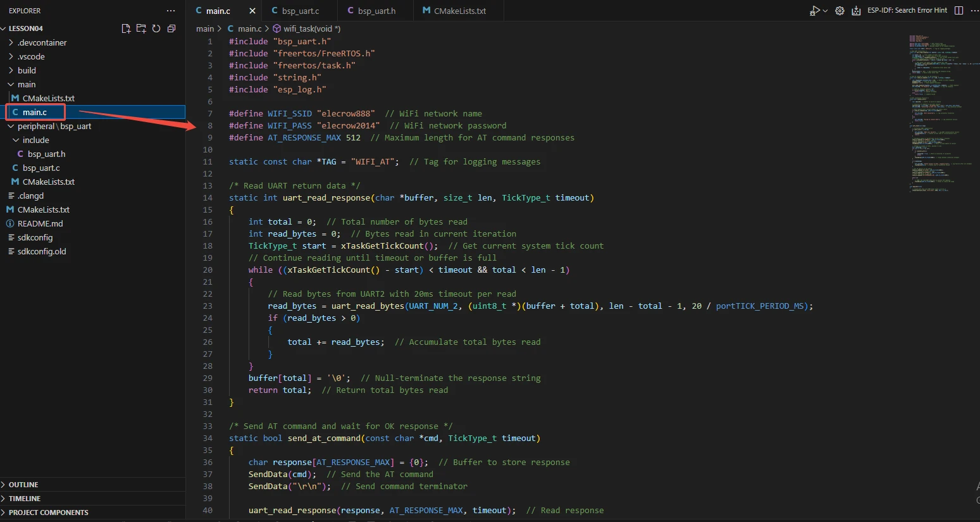Open the run options dropdown arrow

point(826,11)
